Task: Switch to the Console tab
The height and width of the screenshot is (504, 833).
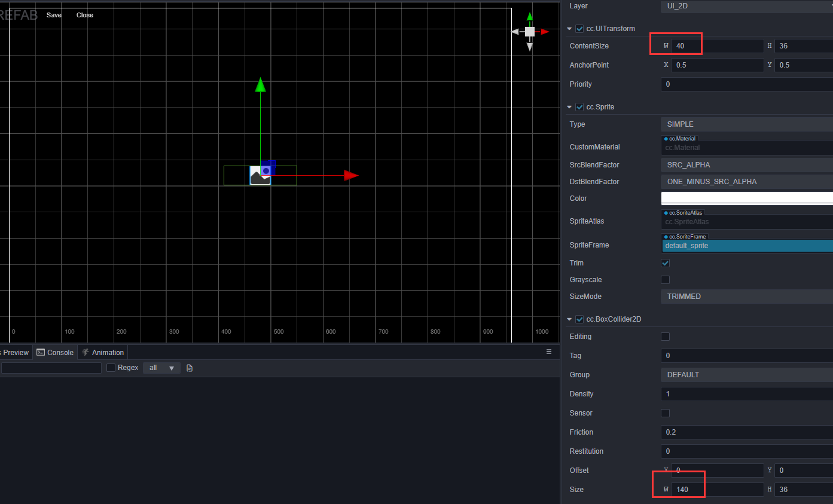Action: [55, 352]
